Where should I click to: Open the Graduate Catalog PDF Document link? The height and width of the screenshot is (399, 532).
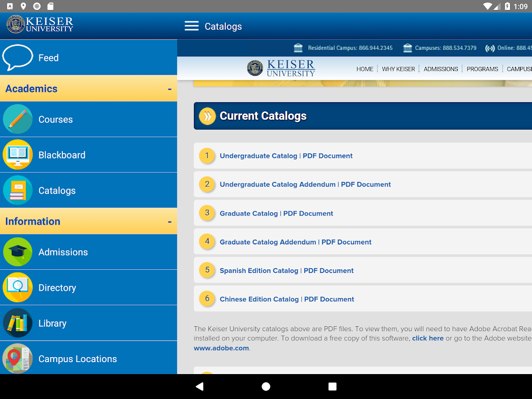tap(276, 213)
